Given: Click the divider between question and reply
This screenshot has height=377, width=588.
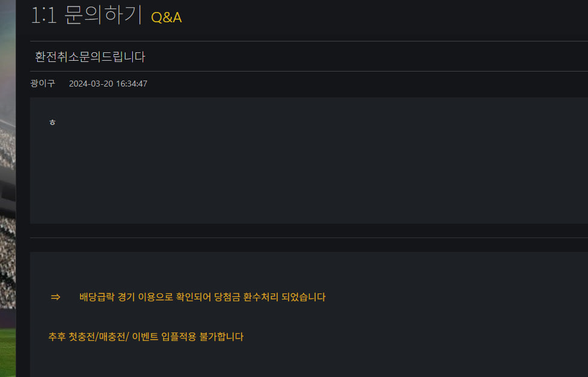Looking at the screenshot, I should 301,238.
